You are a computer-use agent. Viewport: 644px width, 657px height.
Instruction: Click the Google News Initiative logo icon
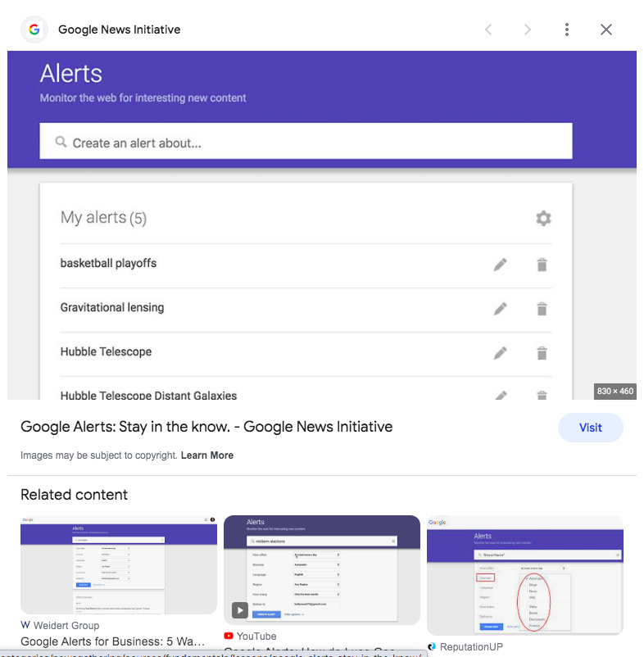34,29
